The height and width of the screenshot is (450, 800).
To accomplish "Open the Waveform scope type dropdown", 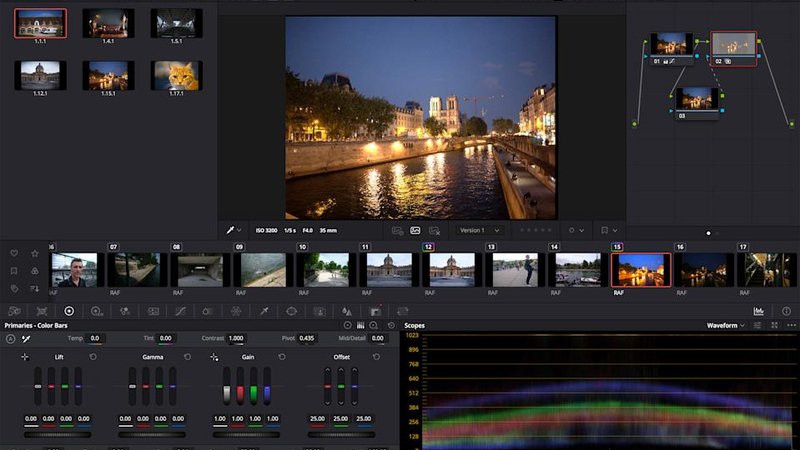I will (726, 325).
